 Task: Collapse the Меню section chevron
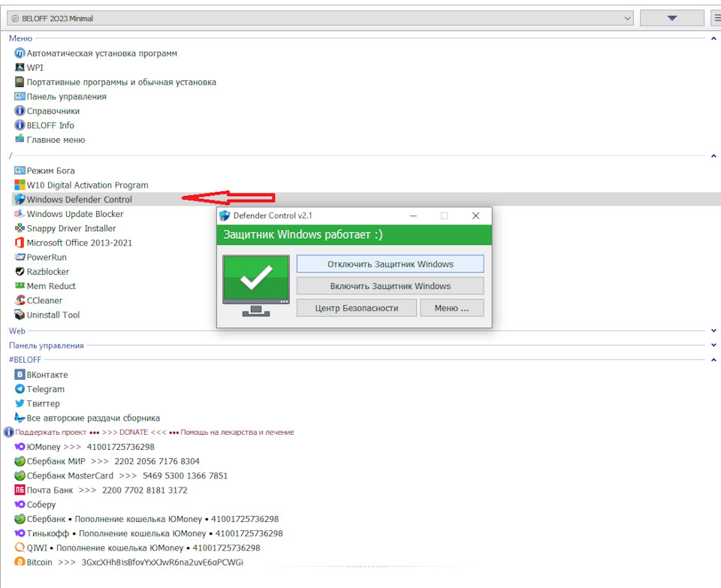tap(713, 38)
